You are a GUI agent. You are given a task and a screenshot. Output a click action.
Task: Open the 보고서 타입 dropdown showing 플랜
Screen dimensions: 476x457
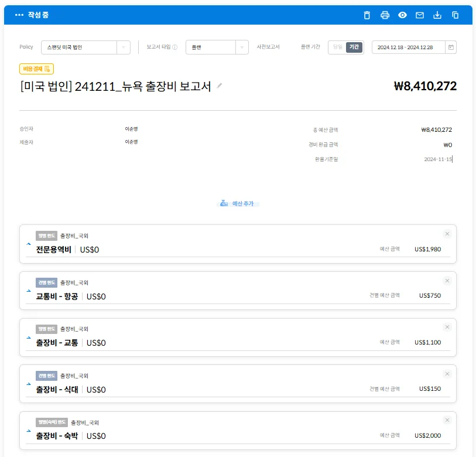[x=218, y=47]
